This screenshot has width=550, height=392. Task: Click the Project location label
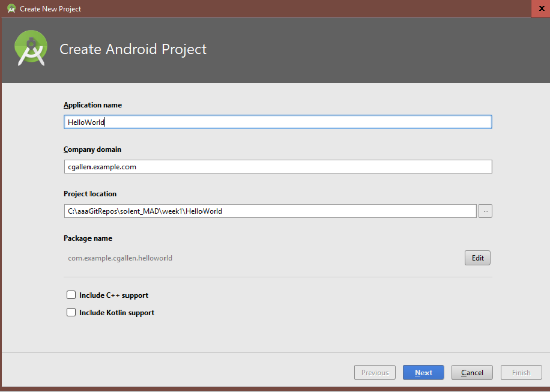point(90,193)
